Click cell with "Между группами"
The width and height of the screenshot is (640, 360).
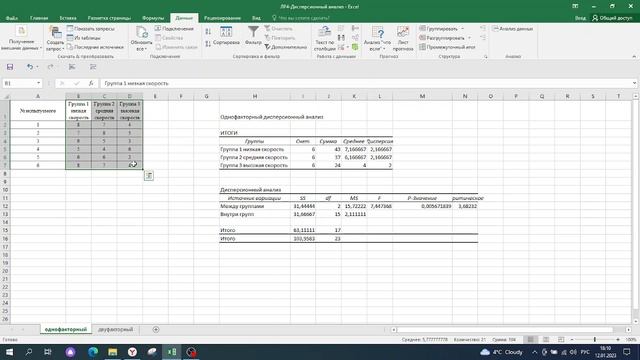255,206
